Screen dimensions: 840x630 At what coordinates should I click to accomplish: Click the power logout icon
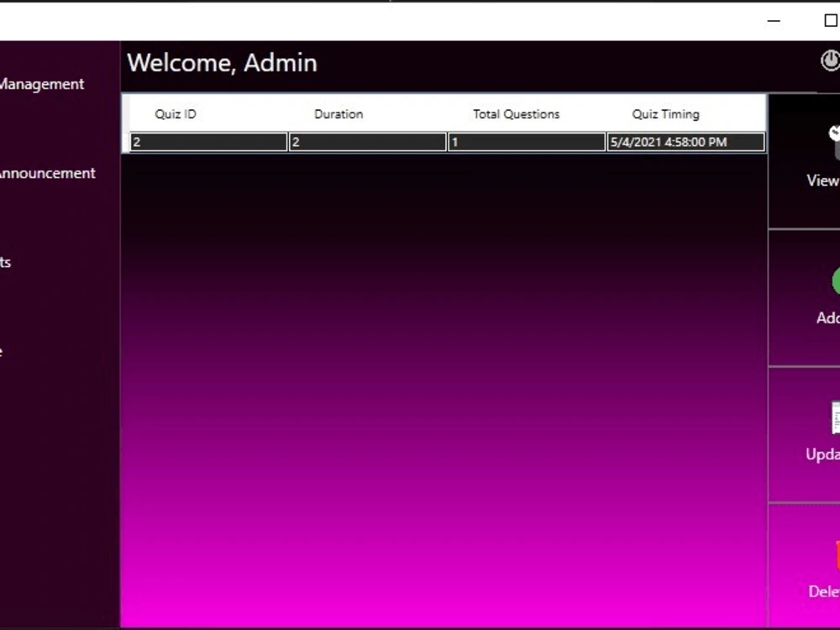point(830,62)
